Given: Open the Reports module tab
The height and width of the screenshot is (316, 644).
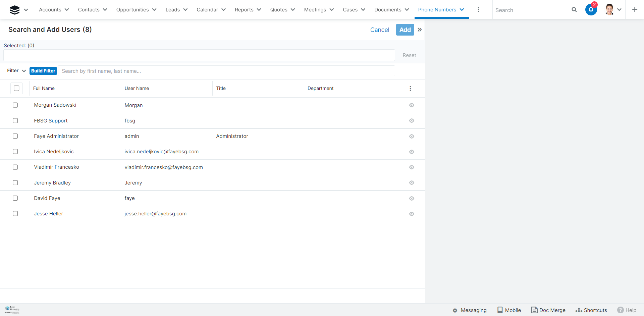Looking at the screenshot, I should [244, 10].
